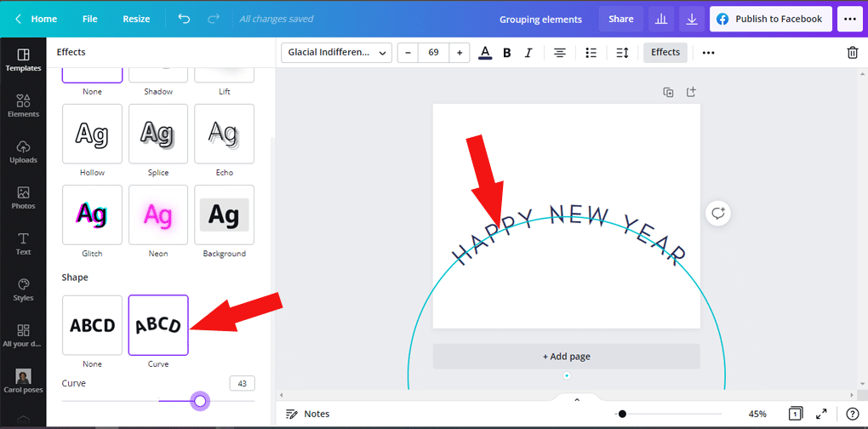Image resolution: width=868 pixels, height=429 pixels.
Task: Open the Styles sidebar panel
Action: pyautogui.click(x=23, y=290)
